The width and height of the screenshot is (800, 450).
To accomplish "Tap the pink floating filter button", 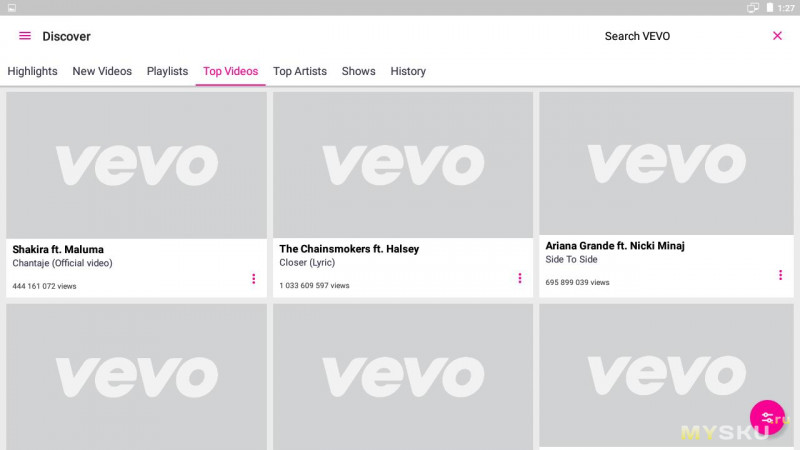I will click(x=767, y=417).
